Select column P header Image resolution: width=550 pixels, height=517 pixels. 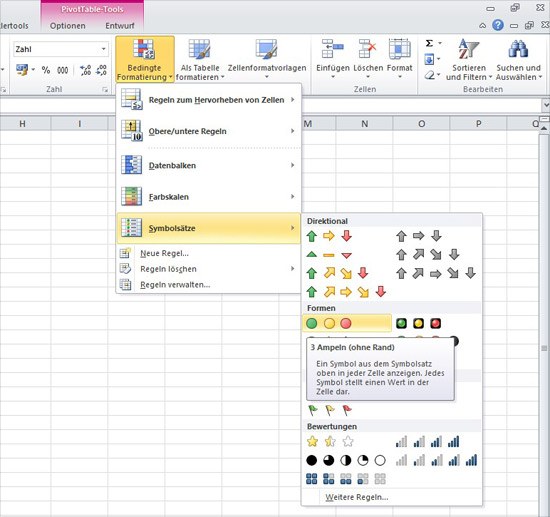point(478,123)
